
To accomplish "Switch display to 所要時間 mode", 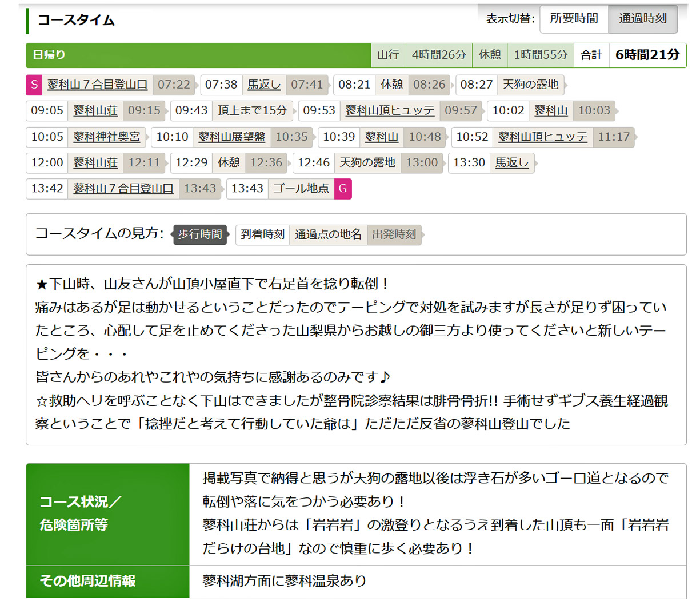I will click(574, 19).
